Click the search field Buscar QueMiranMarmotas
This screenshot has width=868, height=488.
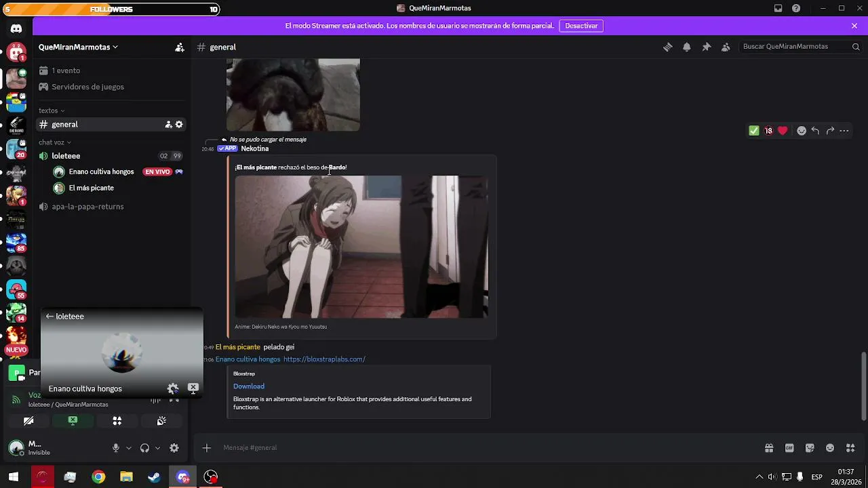click(800, 47)
